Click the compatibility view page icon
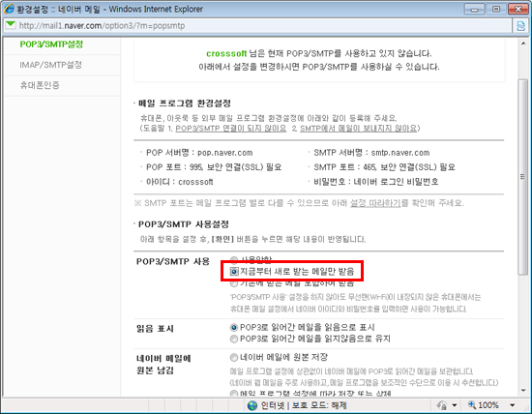Screen dimensions: 532x414 (x=520, y=26)
